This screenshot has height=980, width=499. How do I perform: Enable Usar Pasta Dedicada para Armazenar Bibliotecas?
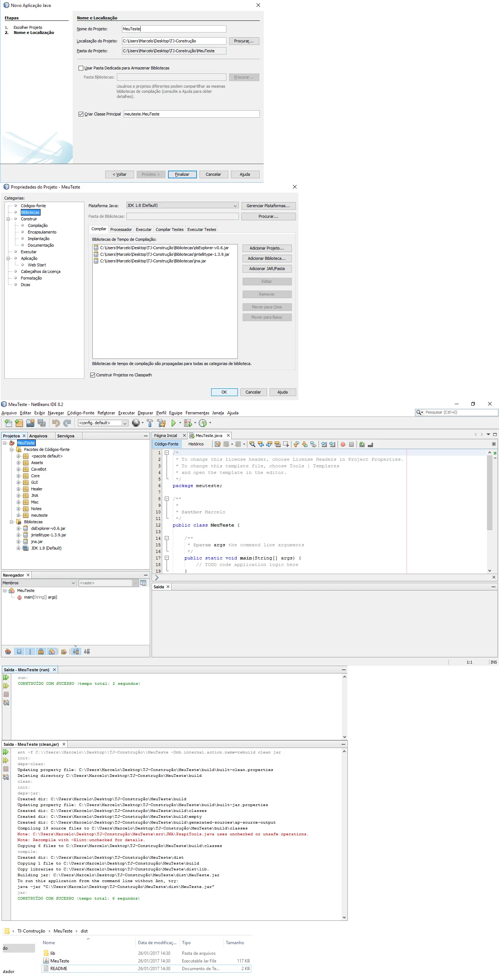pyautogui.click(x=81, y=68)
